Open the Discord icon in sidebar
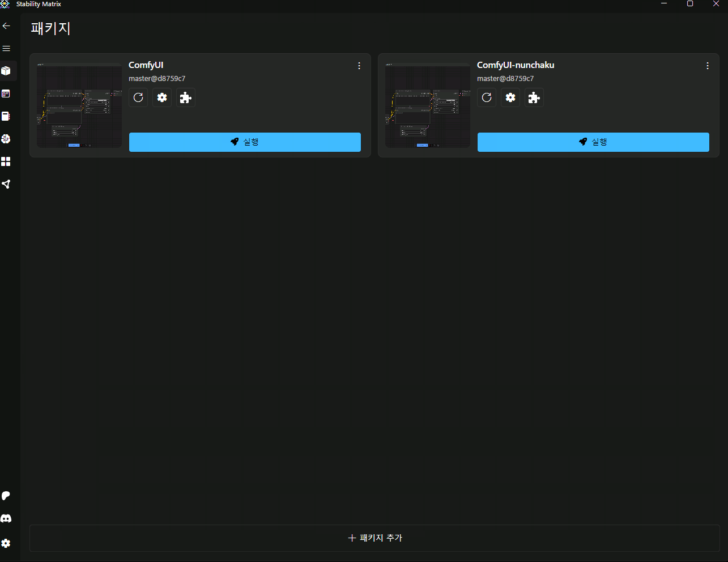The image size is (728, 562). (6, 518)
